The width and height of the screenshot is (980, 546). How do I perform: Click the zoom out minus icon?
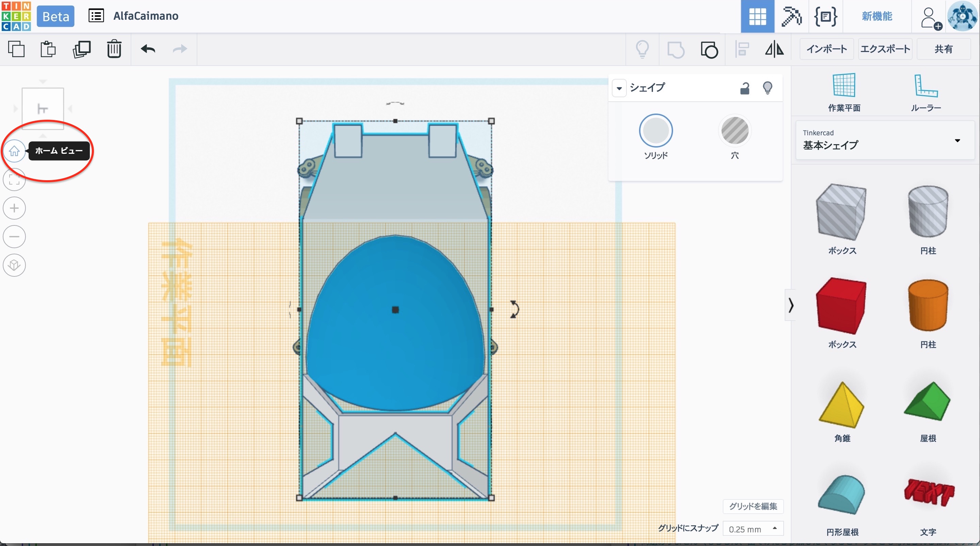click(x=14, y=237)
